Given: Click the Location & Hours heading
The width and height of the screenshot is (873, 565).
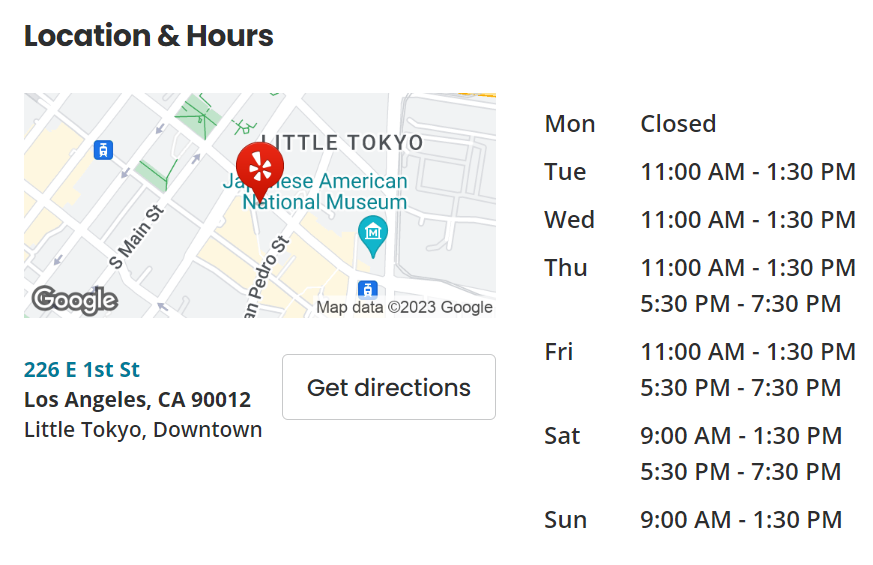Looking at the screenshot, I should pos(149,36).
